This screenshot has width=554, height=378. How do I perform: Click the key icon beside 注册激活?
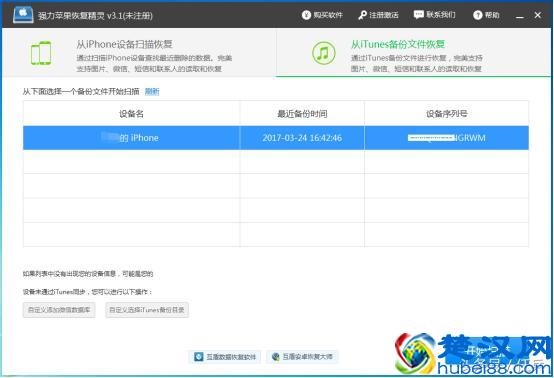click(363, 15)
